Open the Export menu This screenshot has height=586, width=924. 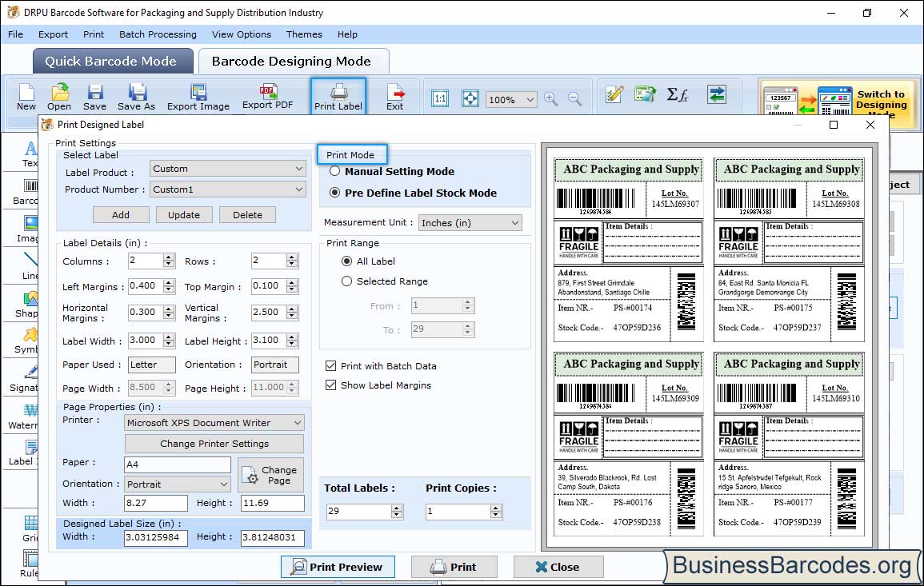(53, 34)
